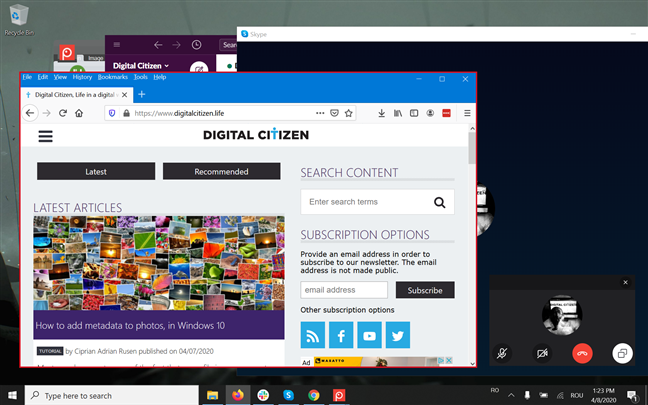This screenshot has width=648, height=405.
Task: Close the Skype mini call overlay
Action: click(x=625, y=282)
